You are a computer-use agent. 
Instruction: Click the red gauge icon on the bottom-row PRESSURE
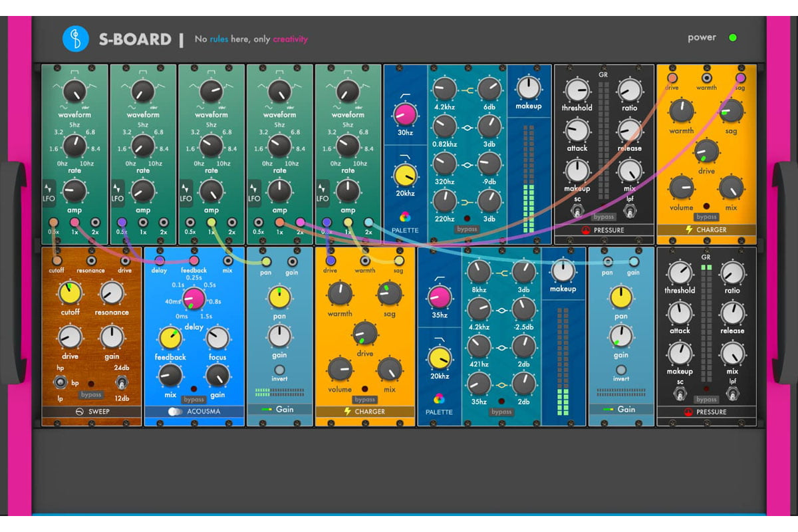coord(688,412)
